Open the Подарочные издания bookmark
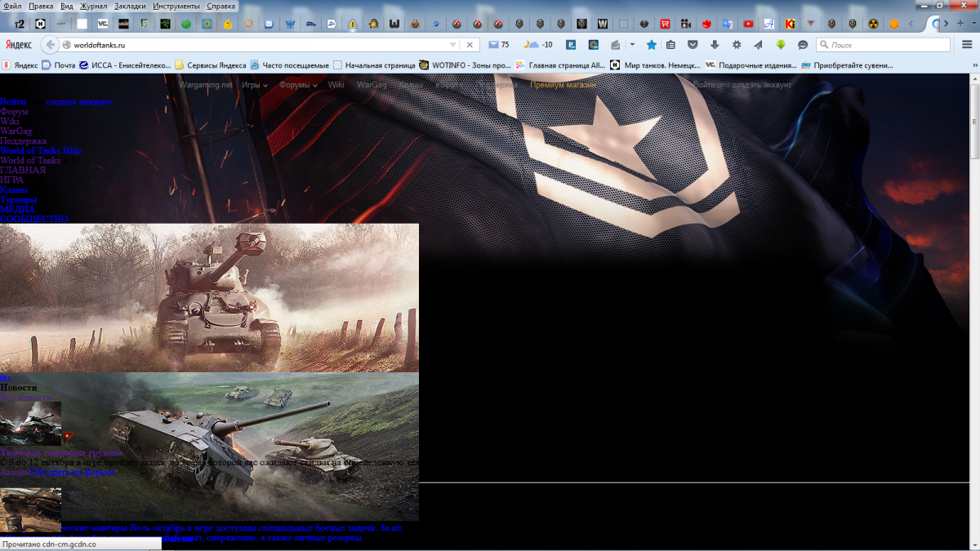The image size is (980, 551). point(751,65)
